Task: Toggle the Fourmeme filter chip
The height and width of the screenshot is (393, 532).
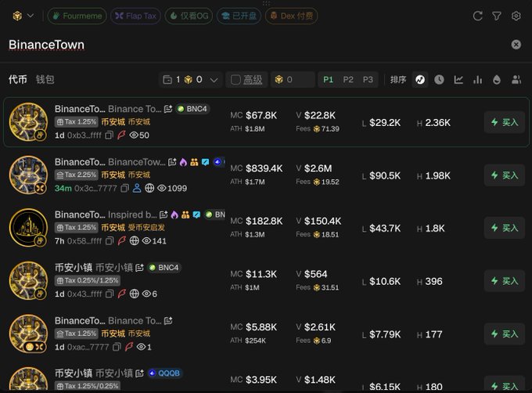Action: [77, 16]
